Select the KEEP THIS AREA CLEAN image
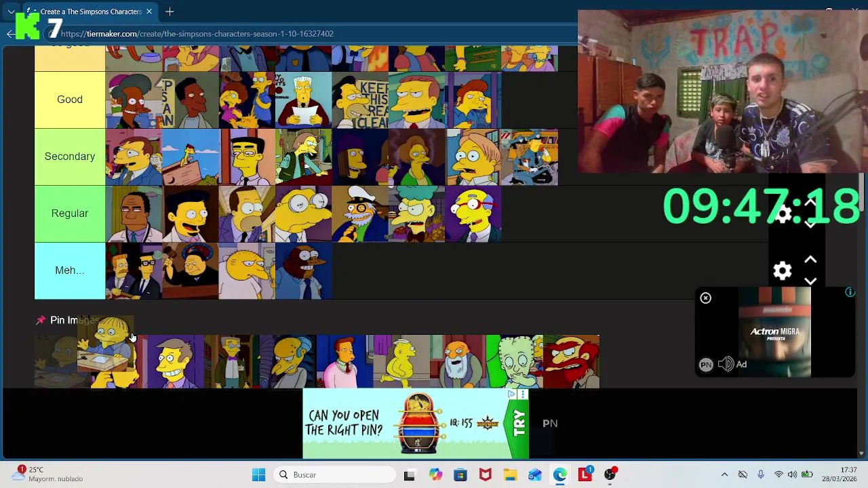 (361, 100)
